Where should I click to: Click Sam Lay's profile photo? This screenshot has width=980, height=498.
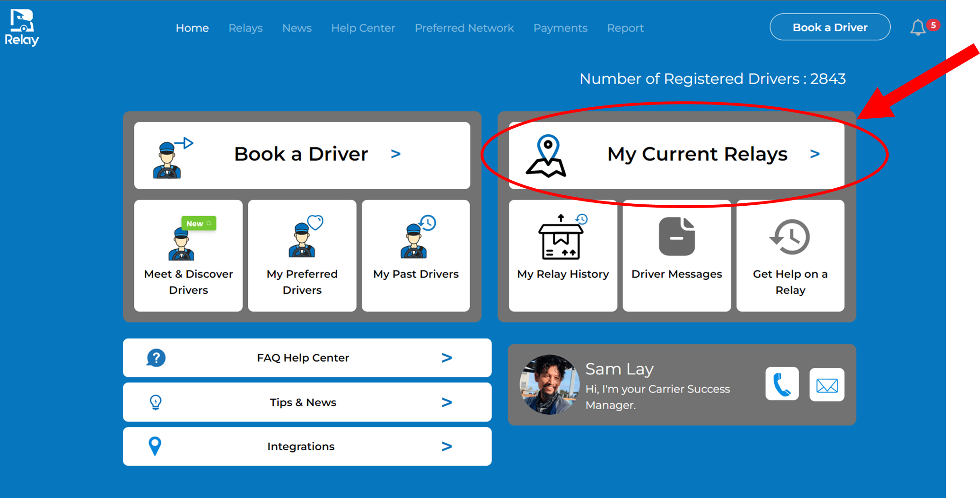549,384
